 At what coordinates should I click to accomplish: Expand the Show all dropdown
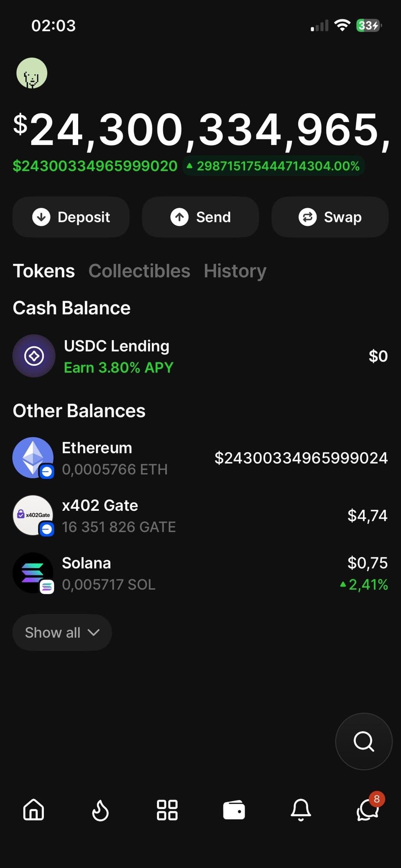62,632
